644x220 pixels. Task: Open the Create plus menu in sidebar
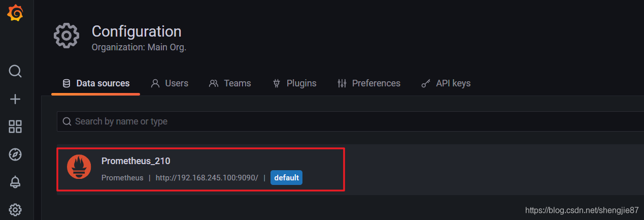click(x=15, y=99)
